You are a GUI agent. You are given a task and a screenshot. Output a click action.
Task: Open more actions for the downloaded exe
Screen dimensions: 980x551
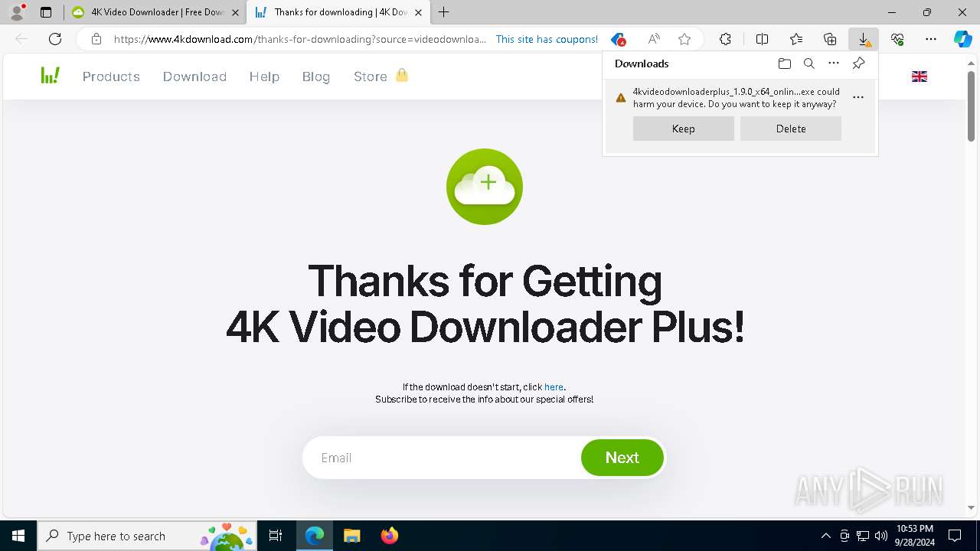[x=858, y=97]
